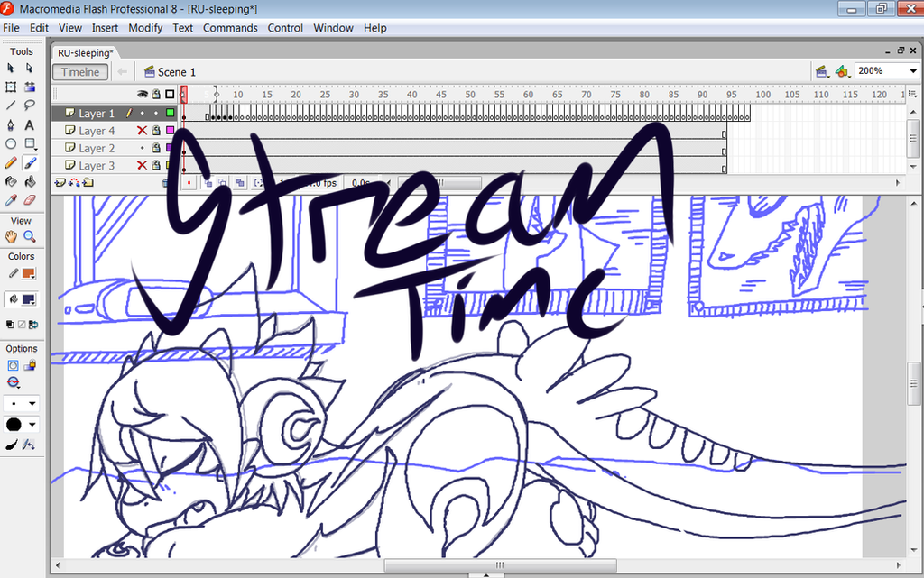Toggle lock all layers padlock header
The height and width of the screenshot is (578, 924).
click(156, 94)
